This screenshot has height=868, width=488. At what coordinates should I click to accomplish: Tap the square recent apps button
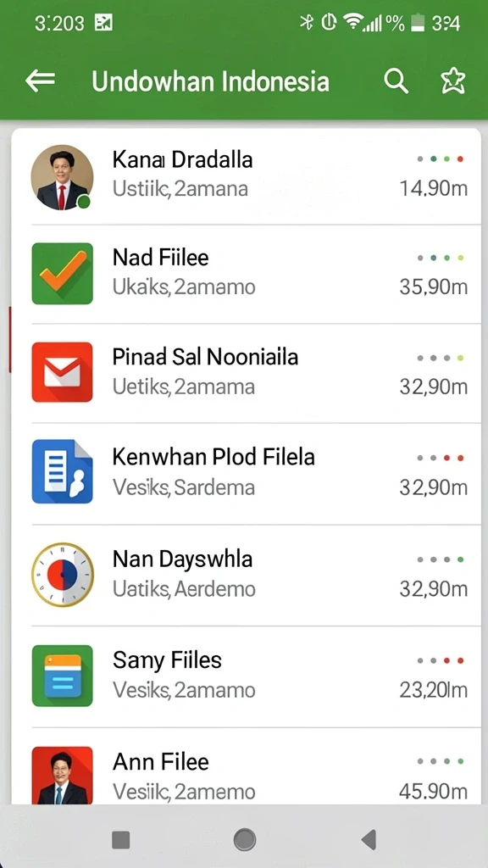[120, 840]
